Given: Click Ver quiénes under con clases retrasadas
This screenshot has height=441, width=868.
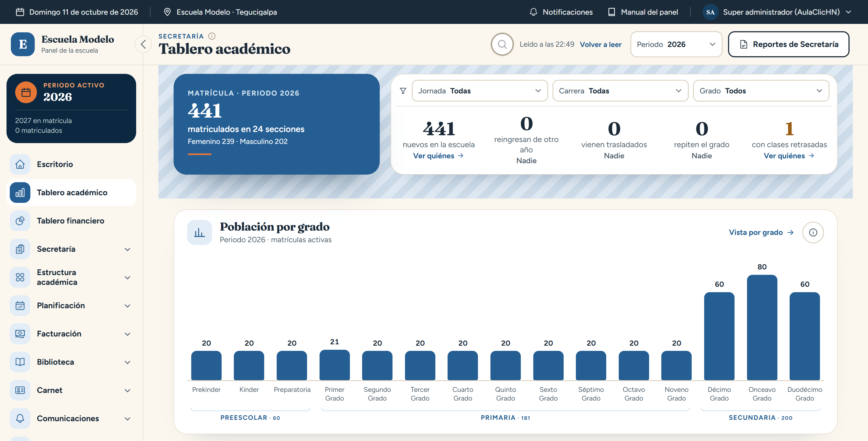Looking at the screenshot, I should [789, 156].
